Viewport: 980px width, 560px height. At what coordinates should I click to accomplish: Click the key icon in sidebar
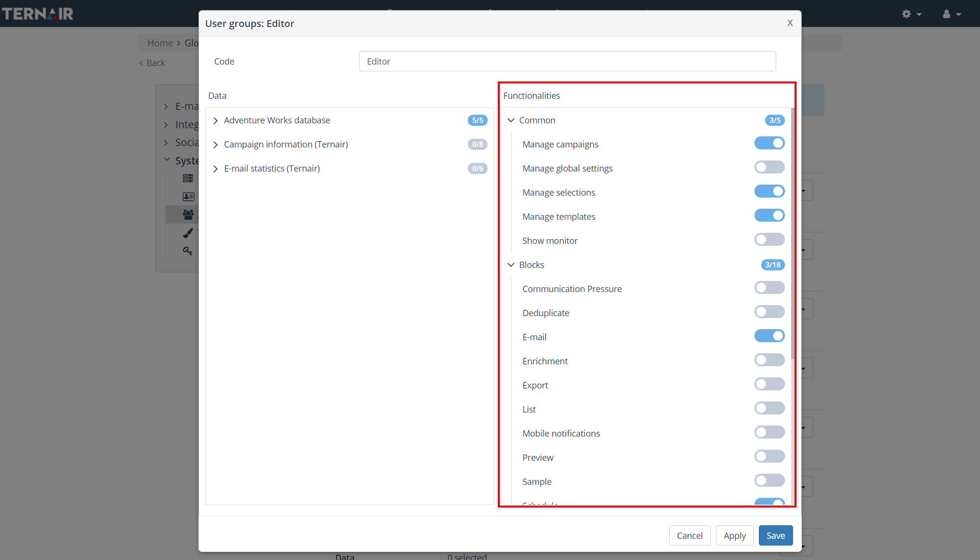click(x=187, y=251)
